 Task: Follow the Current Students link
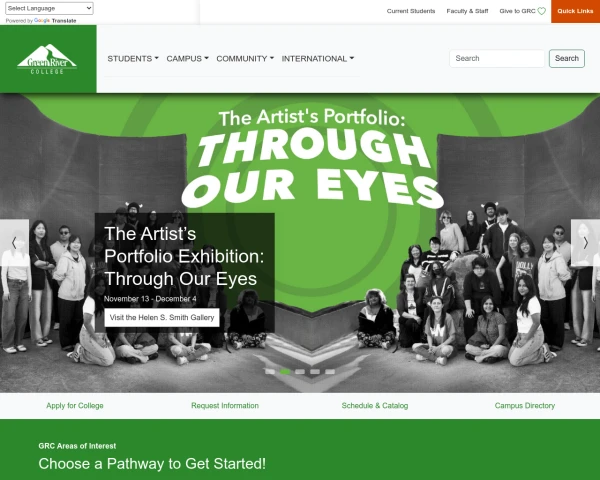pos(411,11)
